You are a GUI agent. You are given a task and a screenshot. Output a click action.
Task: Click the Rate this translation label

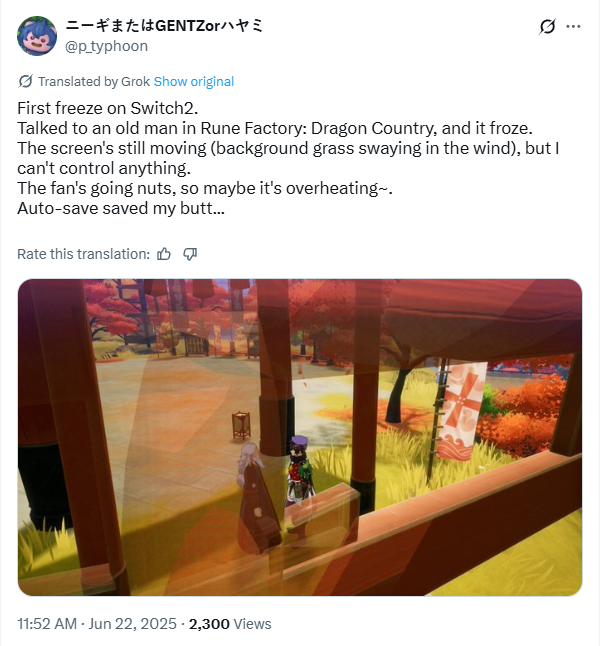coord(84,254)
